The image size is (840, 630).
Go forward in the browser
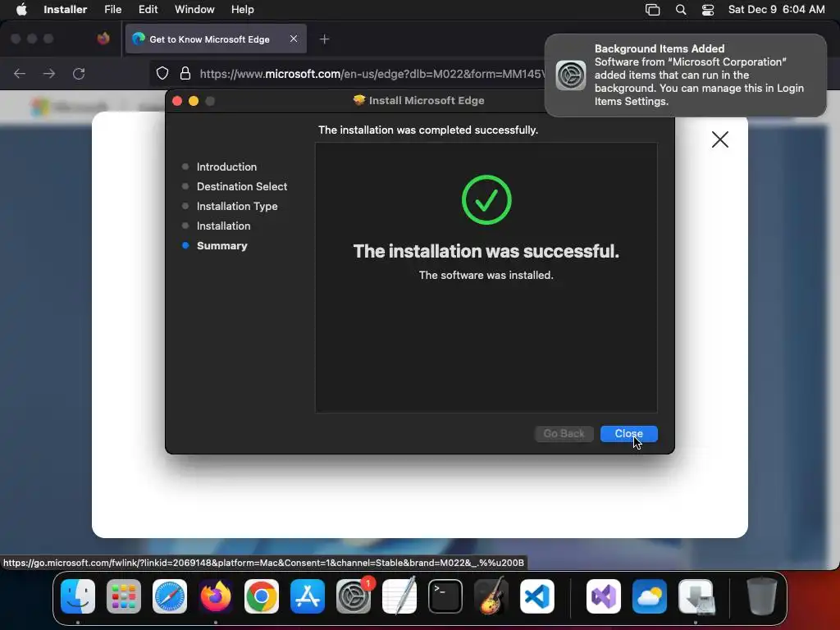click(49, 73)
